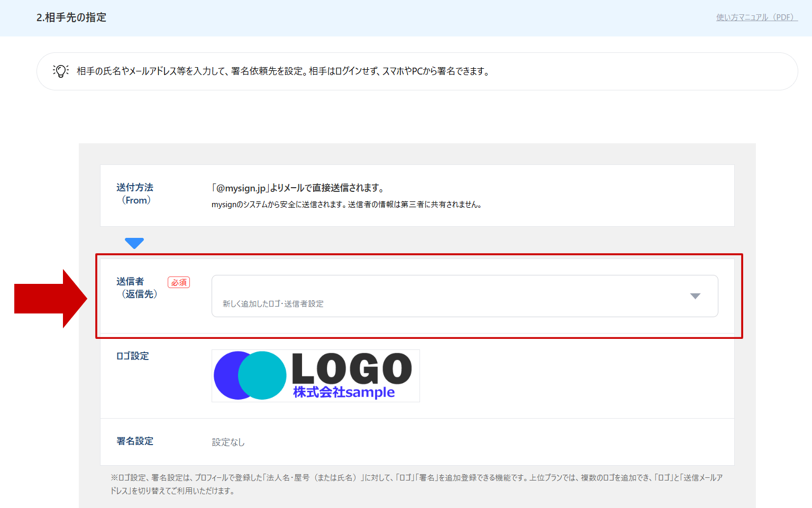812x508 pixels.
Task: Click the 必須 required badge
Action: click(x=179, y=282)
